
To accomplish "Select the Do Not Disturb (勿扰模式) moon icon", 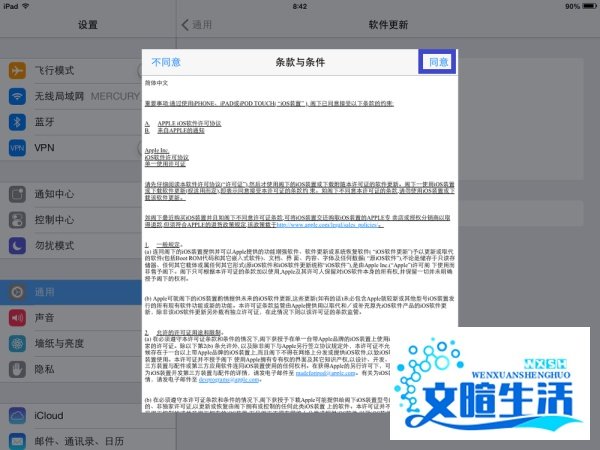I will (17, 246).
